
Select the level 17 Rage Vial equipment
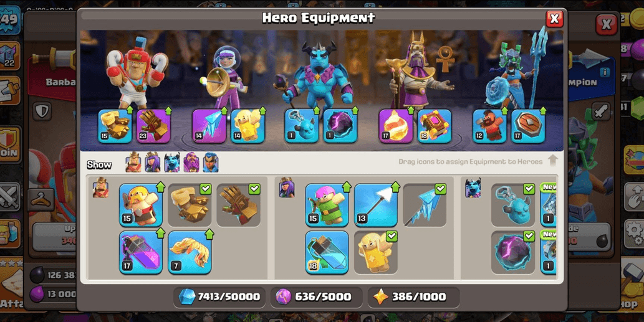(x=141, y=253)
